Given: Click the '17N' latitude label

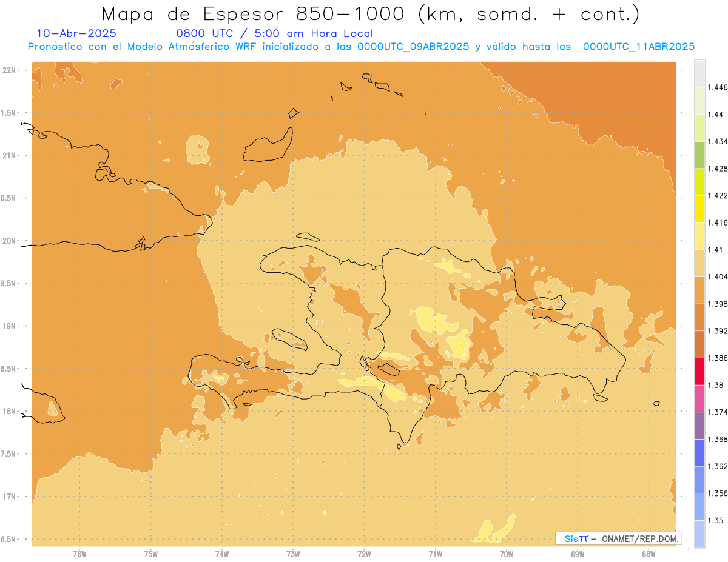Looking at the screenshot, I should [10, 497].
